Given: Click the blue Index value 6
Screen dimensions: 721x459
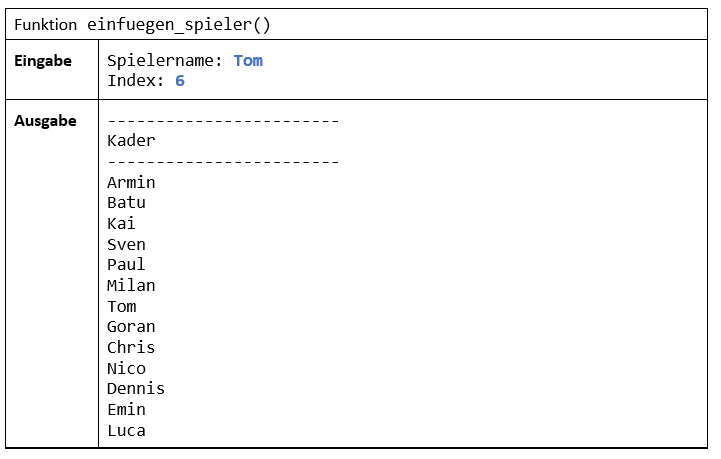Looking at the screenshot, I should coord(180,81).
